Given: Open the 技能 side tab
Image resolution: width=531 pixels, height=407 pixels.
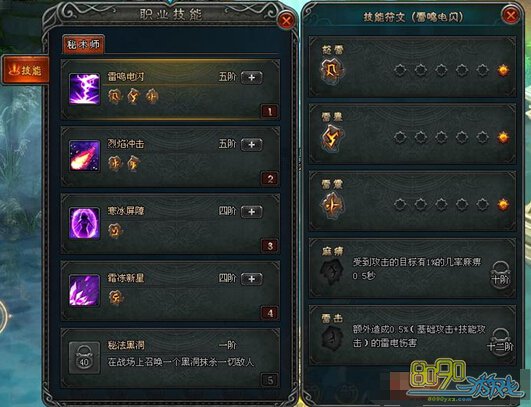Looking at the screenshot, I should [26, 70].
